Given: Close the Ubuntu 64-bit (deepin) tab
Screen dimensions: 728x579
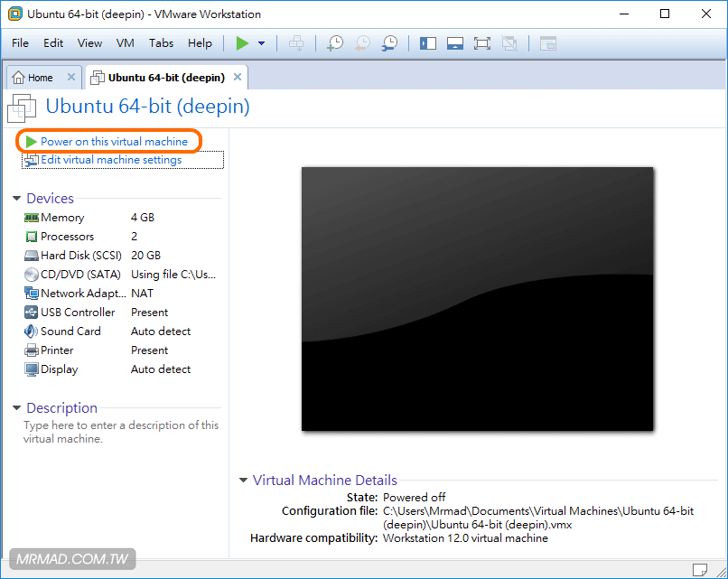Looking at the screenshot, I should (x=238, y=77).
